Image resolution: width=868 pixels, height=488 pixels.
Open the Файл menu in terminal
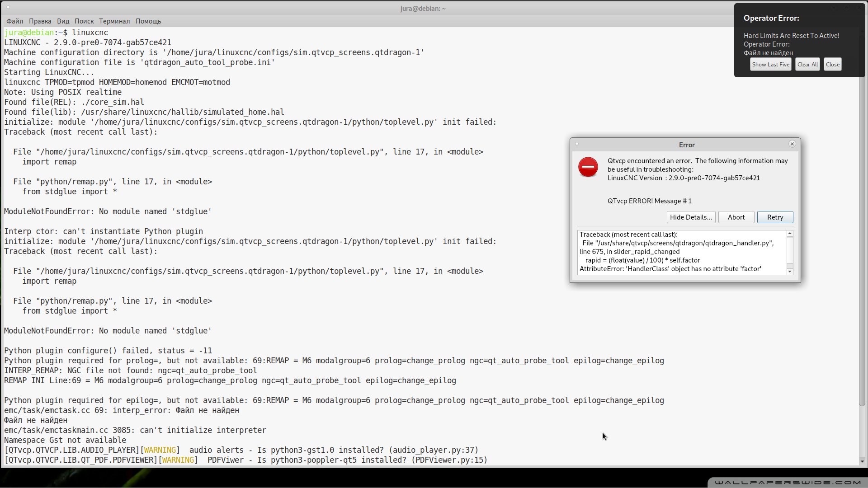click(15, 21)
